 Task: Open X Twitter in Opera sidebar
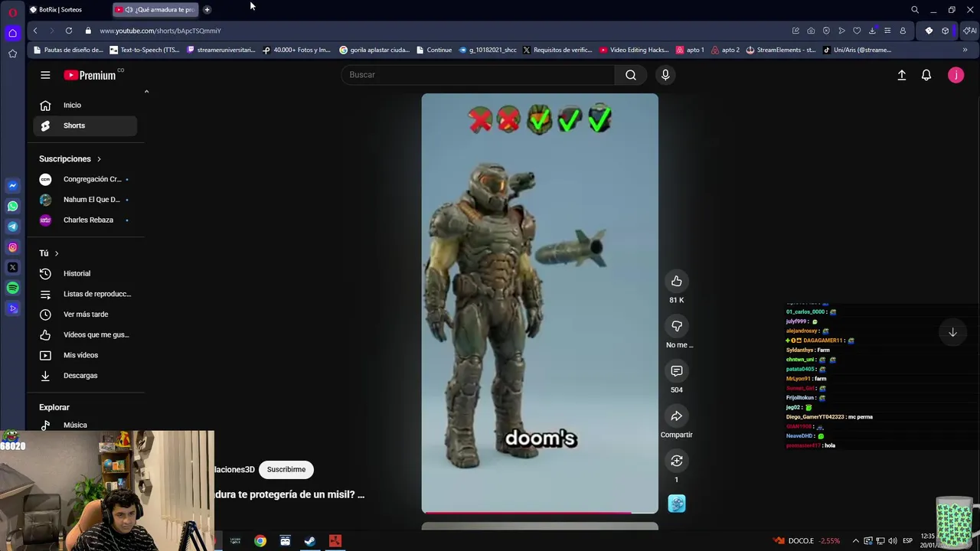coord(12,268)
